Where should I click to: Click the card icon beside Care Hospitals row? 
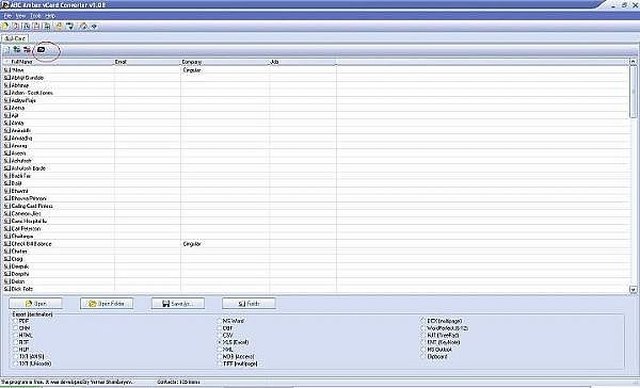pyautogui.click(x=7, y=221)
